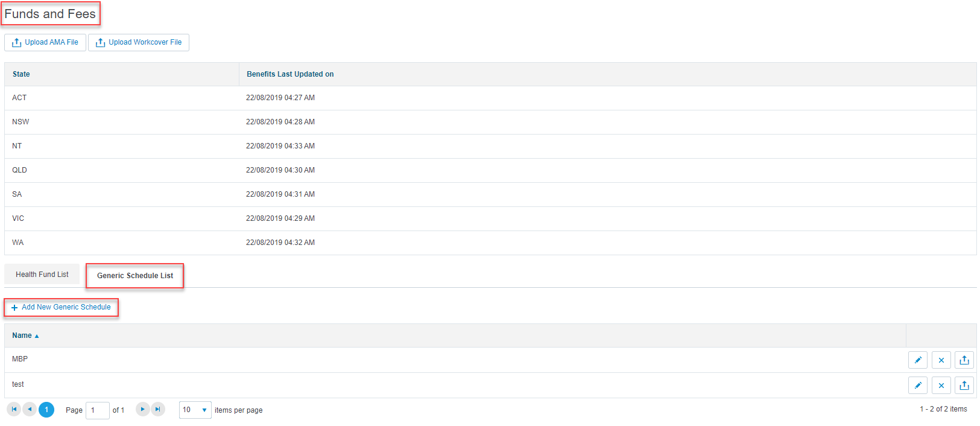Viewport: 980px width, 426px height.
Task: Click the '1 - 2 of 2 items' summary
Action: click(x=943, y=409)
